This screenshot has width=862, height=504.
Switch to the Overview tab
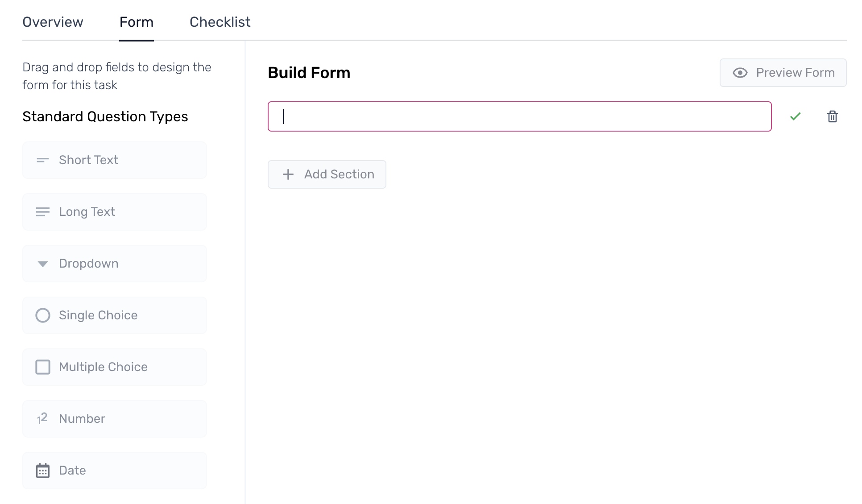point(53,22)
